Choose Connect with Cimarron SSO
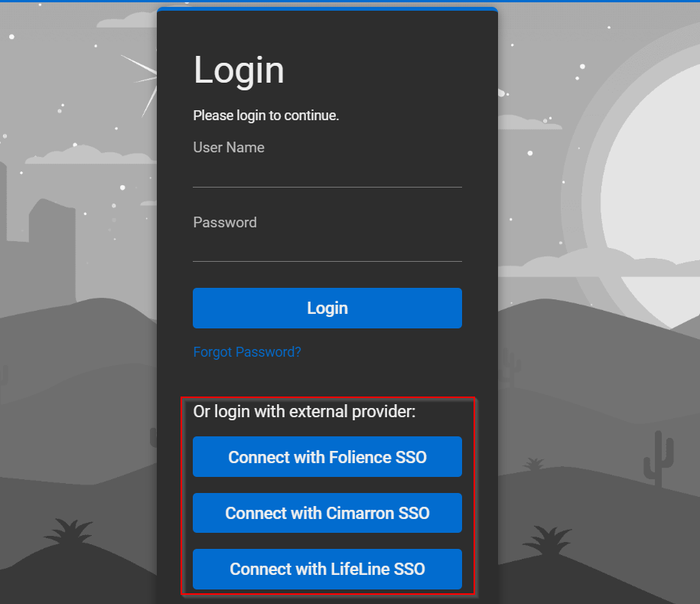The image size is (700, 604). click(327, 513)
